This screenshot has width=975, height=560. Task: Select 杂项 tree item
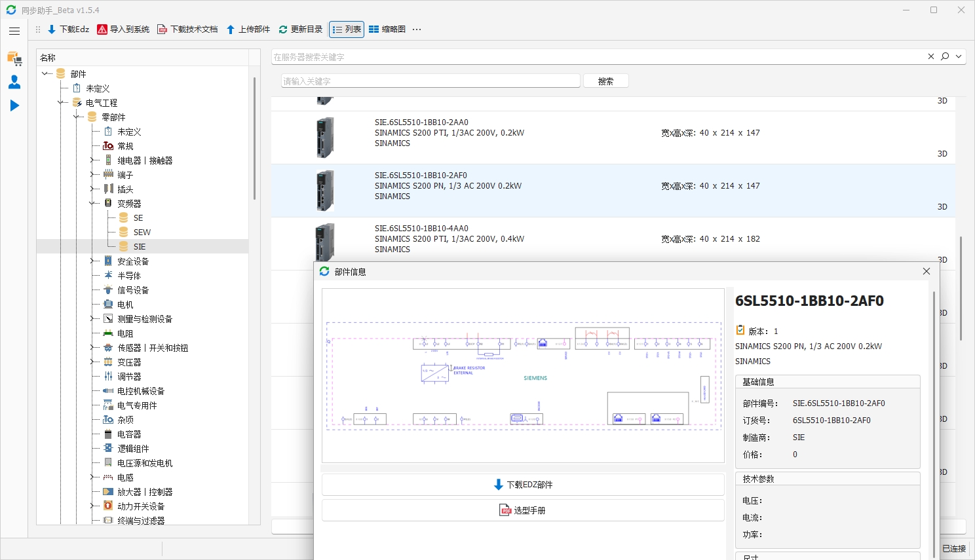coord(125,419)
